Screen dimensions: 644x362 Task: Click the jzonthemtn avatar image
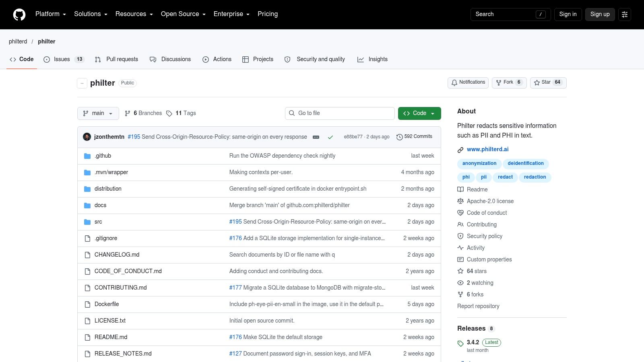click(x=87, y=137)
